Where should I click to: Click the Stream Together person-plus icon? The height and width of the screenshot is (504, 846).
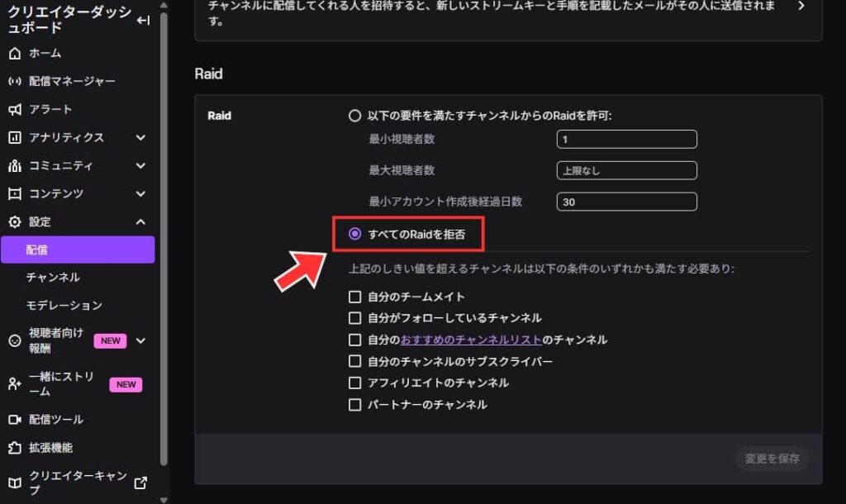tap(15, 384)
